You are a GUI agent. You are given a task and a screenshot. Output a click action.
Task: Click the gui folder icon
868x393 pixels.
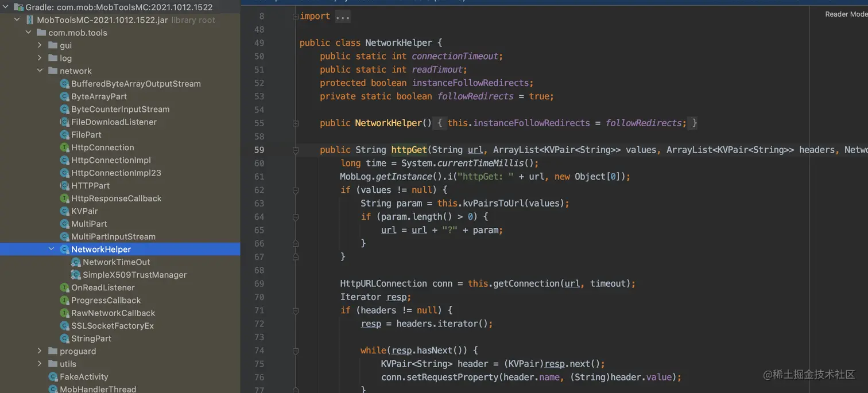tap(53, 45)
